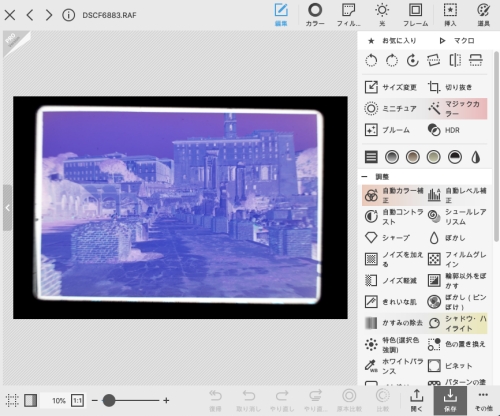Open かすみの除去 dehaze

pos(393,323)
